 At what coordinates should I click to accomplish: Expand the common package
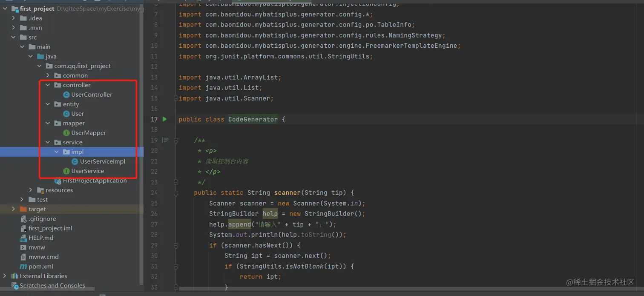tap(48, 75)
